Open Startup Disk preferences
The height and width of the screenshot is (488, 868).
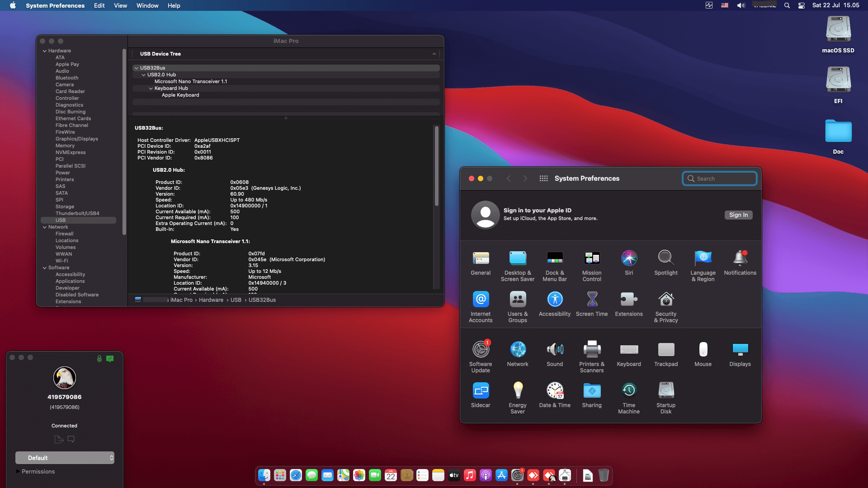pos(666,398)
